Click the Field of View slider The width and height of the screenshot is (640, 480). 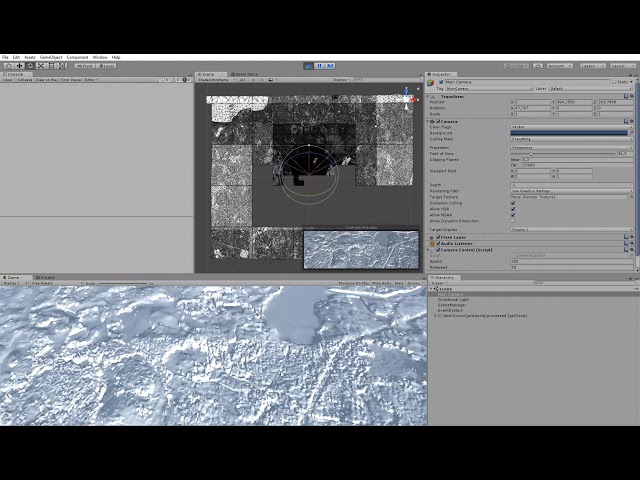(x=563, y=154)
